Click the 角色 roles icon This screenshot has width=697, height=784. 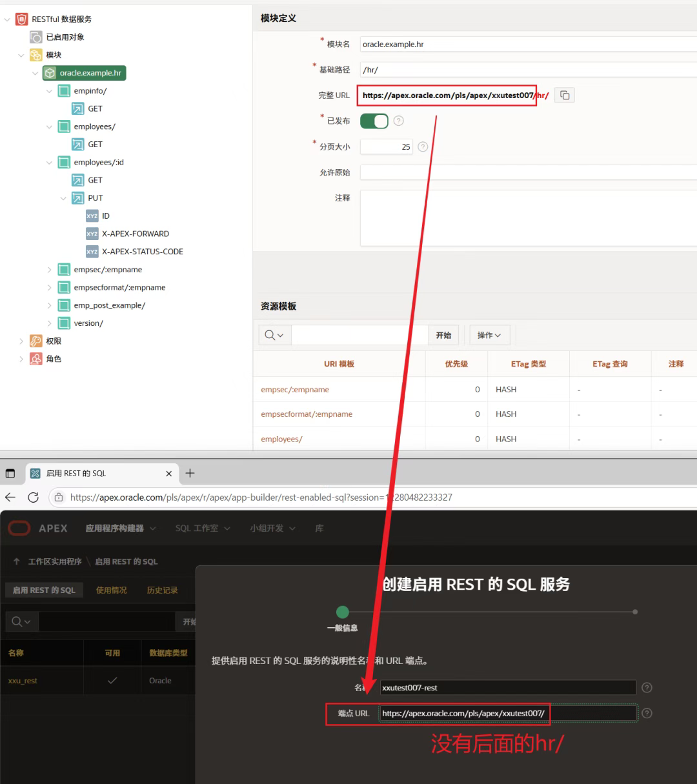[x=36, y=359]
